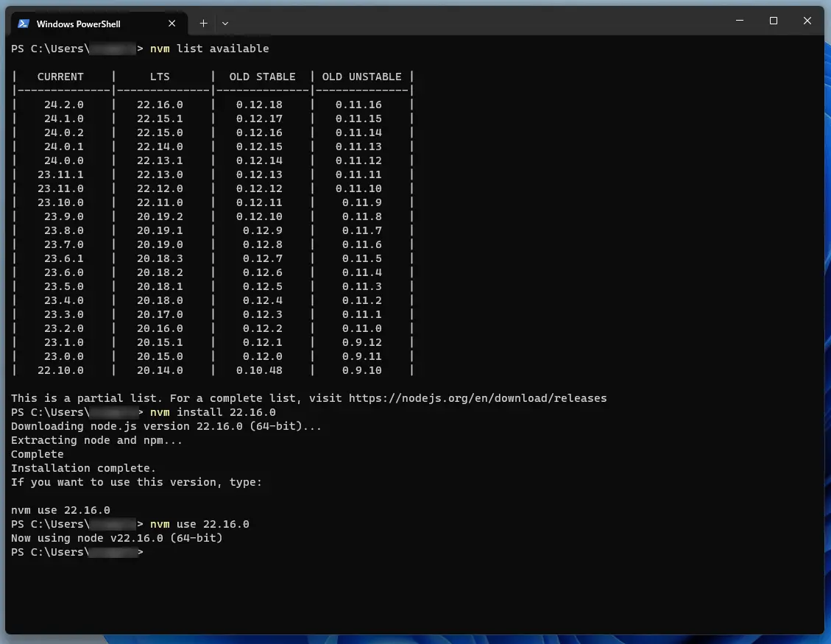Viewport: 831px width, 644px height.
Task: Click version 23.11.1 in the table
Action: pyautogui.click(x=60, y=174)
